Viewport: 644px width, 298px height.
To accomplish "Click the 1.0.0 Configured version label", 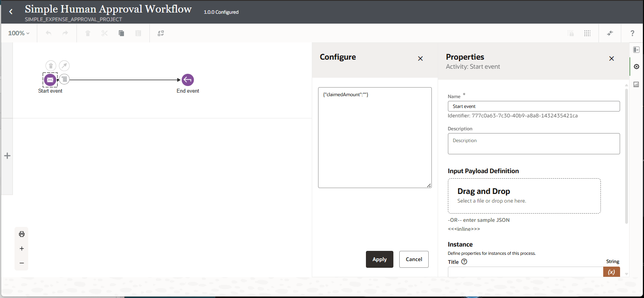I will point(221,12).
